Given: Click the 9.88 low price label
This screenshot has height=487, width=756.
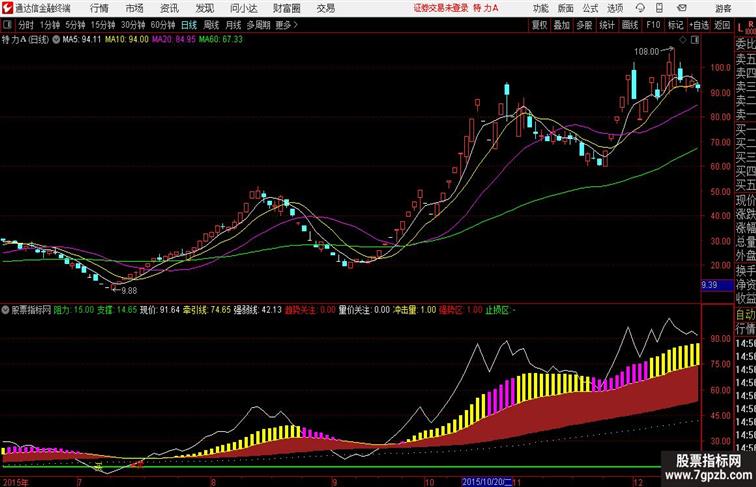Looking at the screenshot, I should [129, 291].
